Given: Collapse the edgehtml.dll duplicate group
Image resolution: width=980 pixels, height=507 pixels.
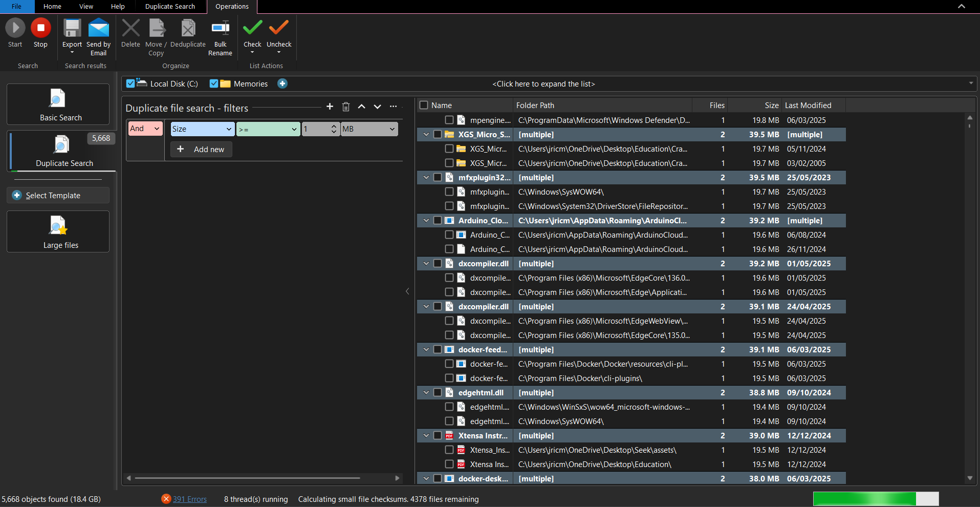Looking at the screenshot, I should [x=426, y=393].
